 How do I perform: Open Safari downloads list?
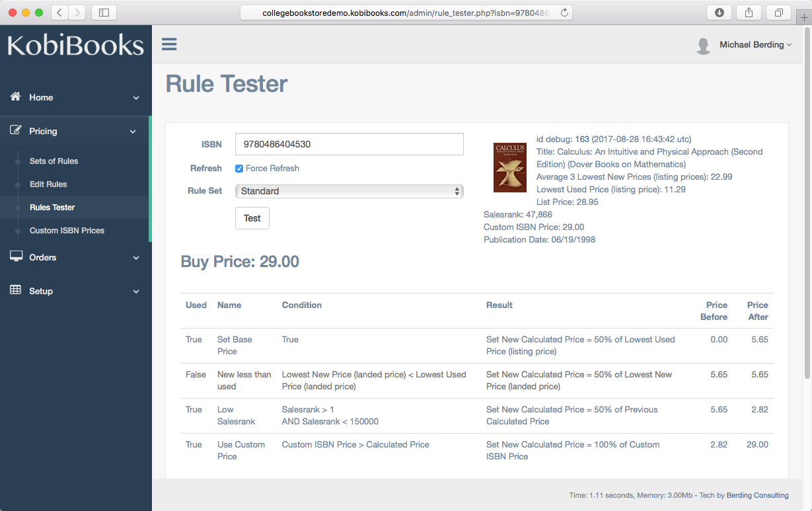coord(720,13)
